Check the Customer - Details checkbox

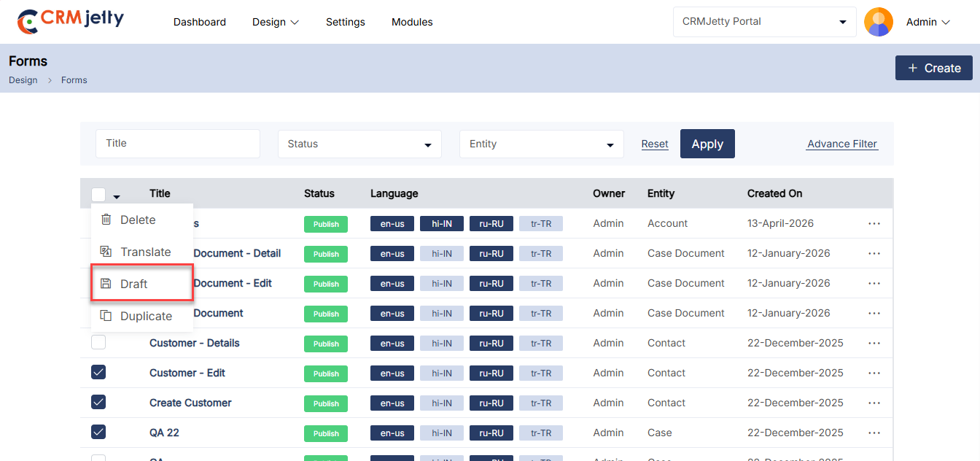tap(98, 343)
